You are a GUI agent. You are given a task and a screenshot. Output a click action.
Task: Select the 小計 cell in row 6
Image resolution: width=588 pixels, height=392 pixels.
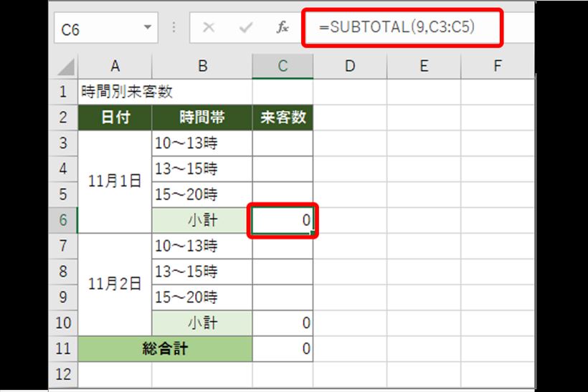point(202,220)
